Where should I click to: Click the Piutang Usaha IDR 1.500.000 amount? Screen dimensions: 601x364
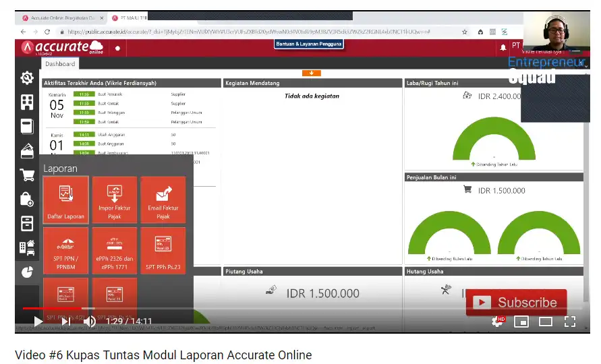pos(322,293)
